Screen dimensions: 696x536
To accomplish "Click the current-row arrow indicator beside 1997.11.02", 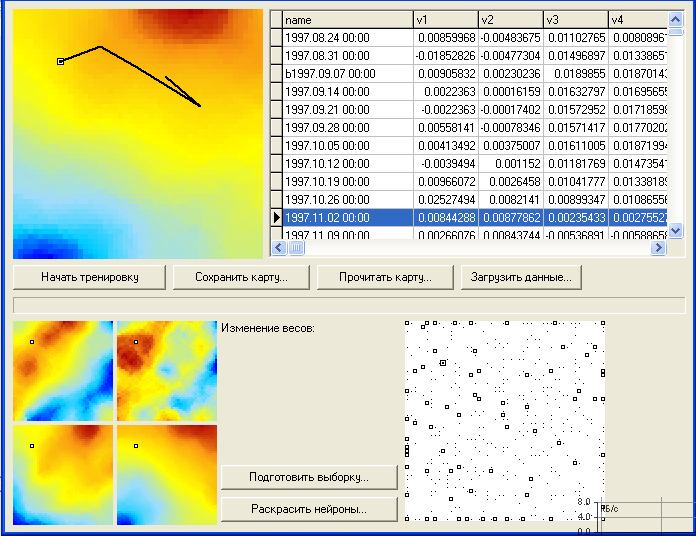I will 276,217.
